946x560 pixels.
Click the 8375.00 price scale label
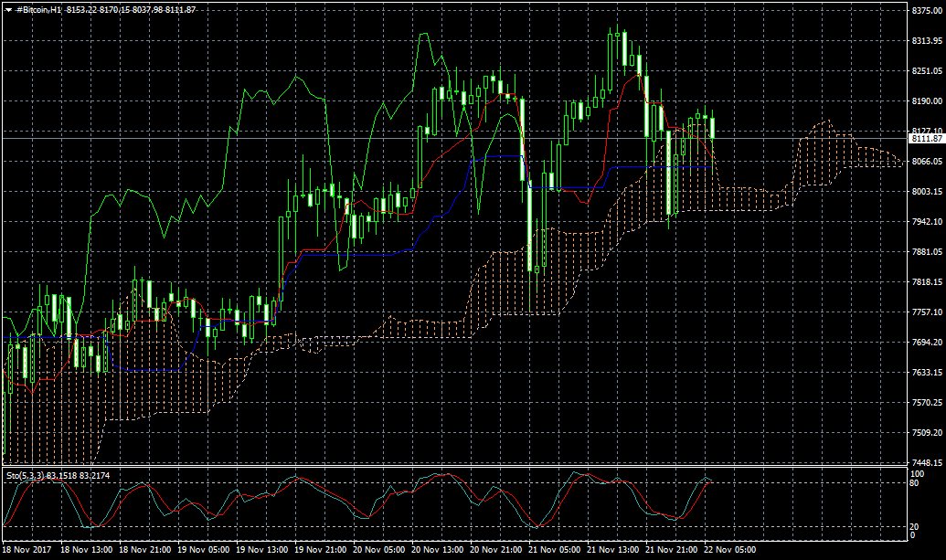(926, 11)
